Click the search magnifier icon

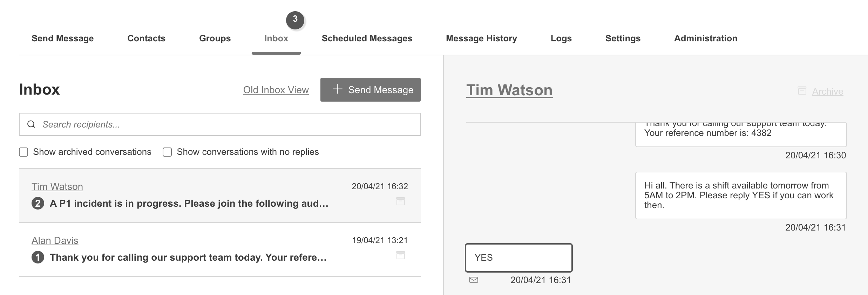pyautogui.click(x=31, y=124)
